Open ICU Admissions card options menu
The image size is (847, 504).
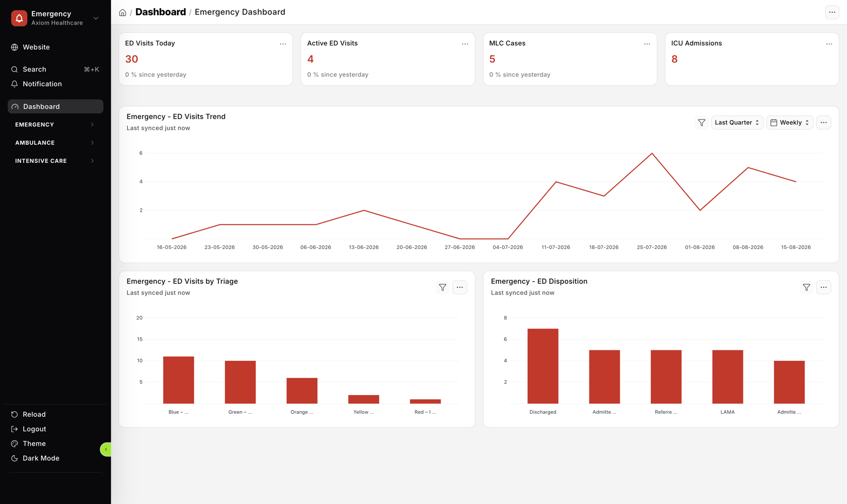click(x=829, y=44)
